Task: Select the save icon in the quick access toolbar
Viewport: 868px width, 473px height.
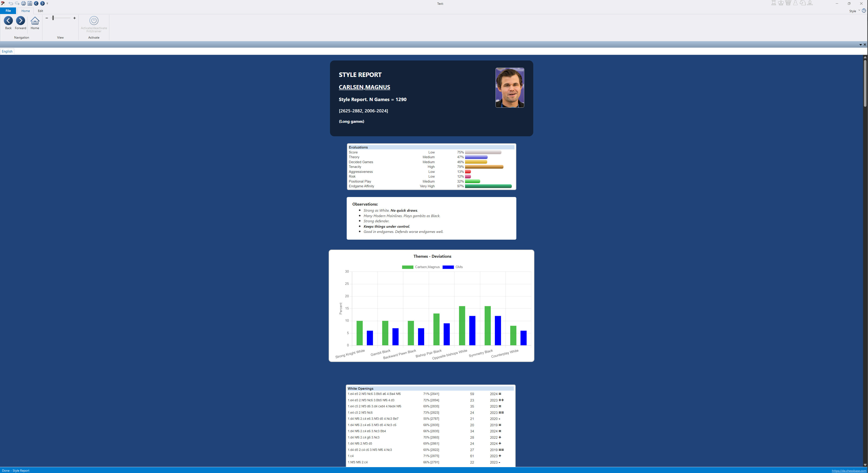Action: [30, 3]
